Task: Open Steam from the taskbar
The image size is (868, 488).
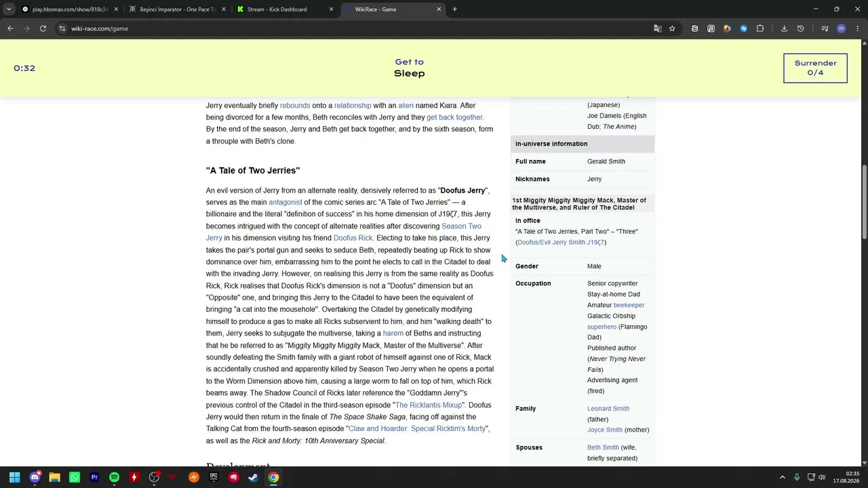Action: tap(253, 477)
